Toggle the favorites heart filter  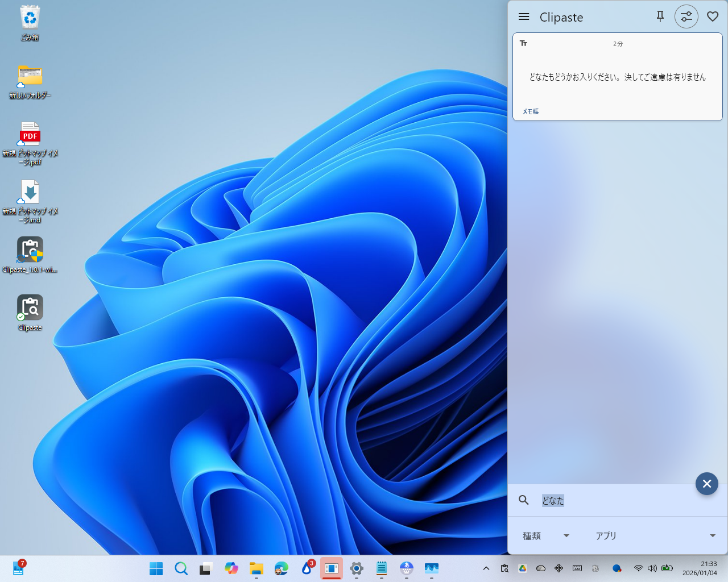[x=712, y=16]
